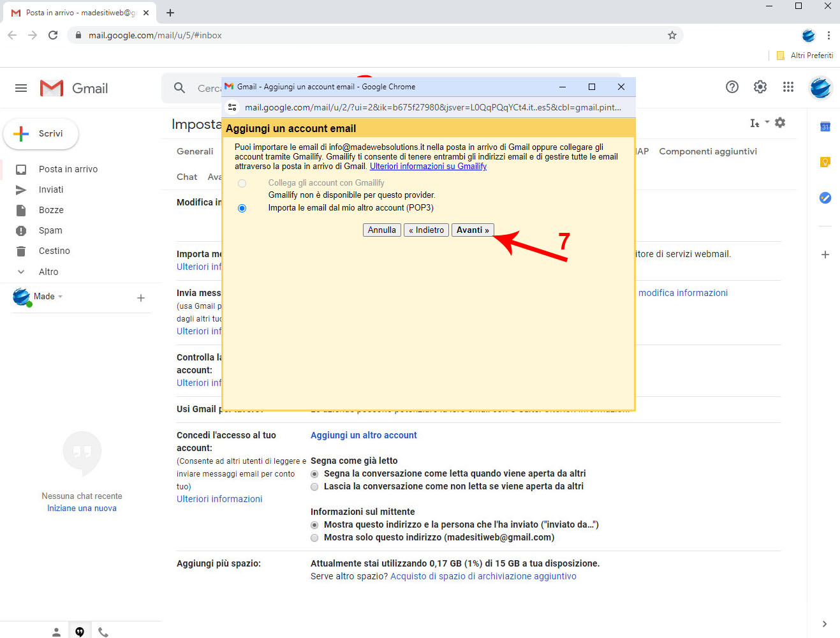
Task: Click Indietro button in popup
Action: (x=427, y=230)
